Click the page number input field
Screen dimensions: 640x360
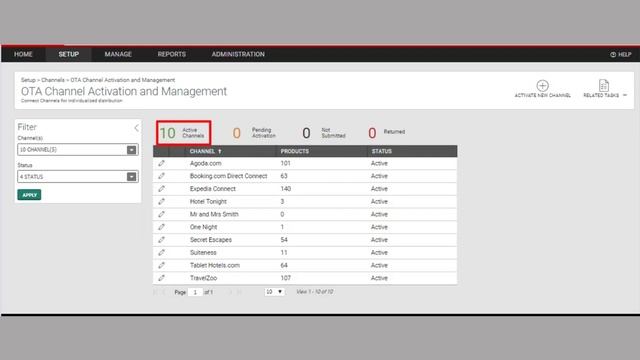195,292
